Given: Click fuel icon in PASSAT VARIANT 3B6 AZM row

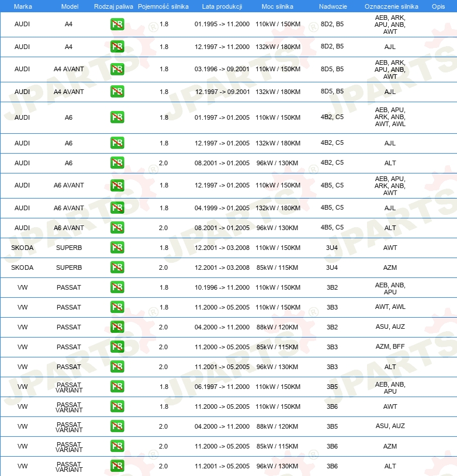Looking at the screenshot, I should pyautogui.click(x=117, y=446).
